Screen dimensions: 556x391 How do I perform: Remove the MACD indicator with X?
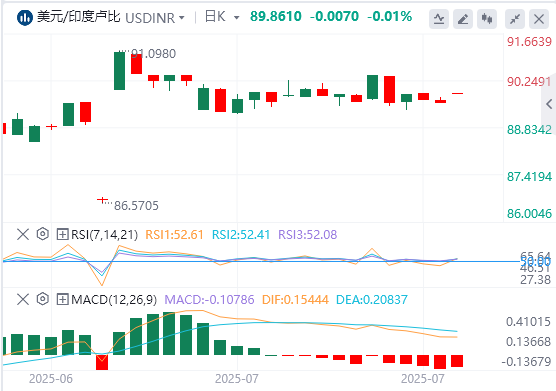click(x=23, y=300)
